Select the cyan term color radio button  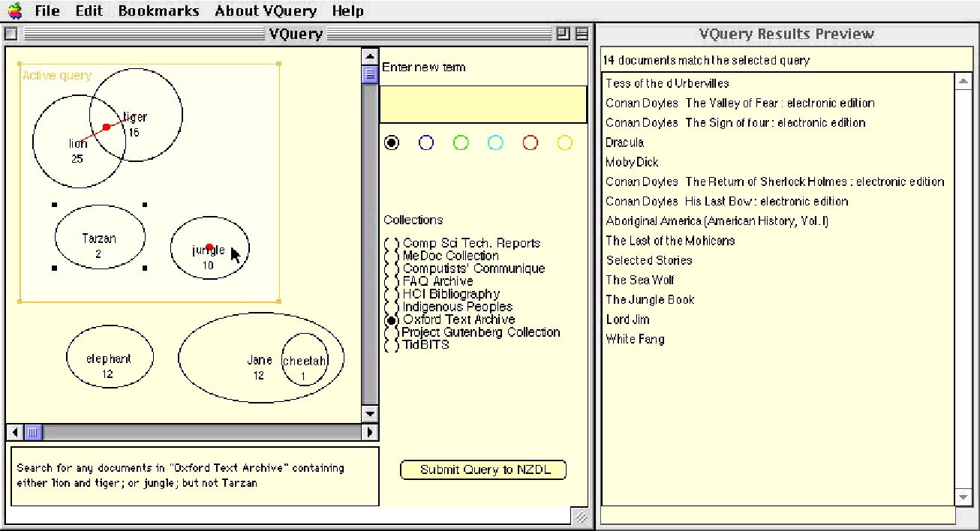point(495,142)
